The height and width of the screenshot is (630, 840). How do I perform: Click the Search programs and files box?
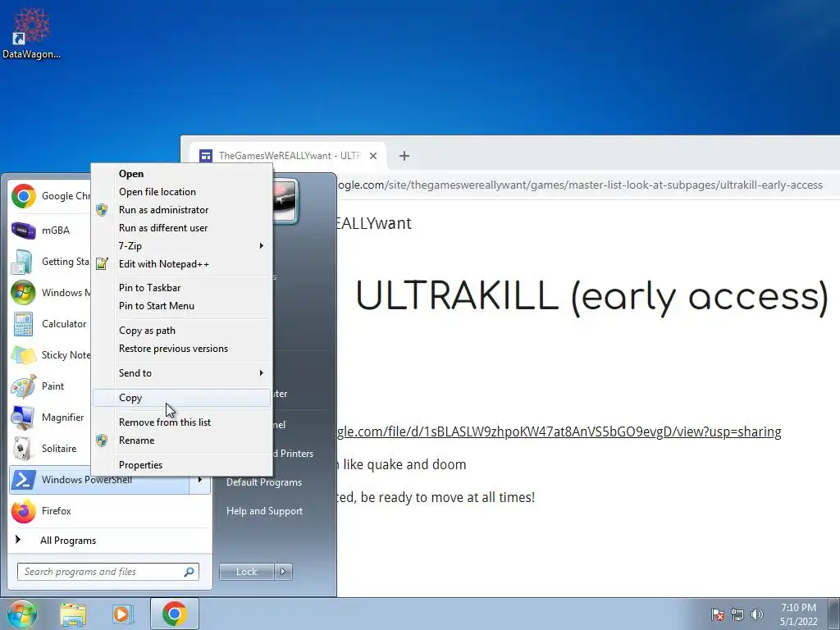point(108,572)
